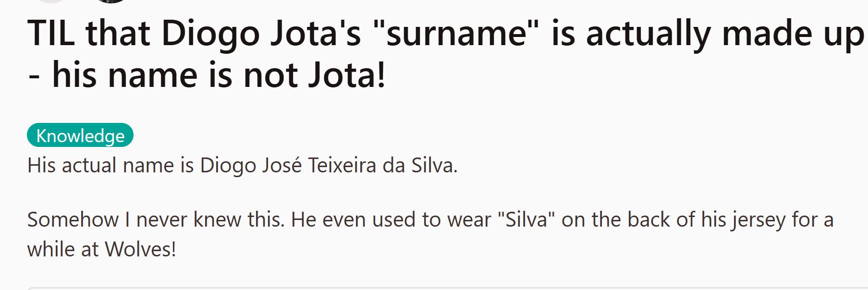Click the title's second line "his name is not Jota!"
This screenshot has height=290, width=868.
pyautogui.click(x=219, y=75)
